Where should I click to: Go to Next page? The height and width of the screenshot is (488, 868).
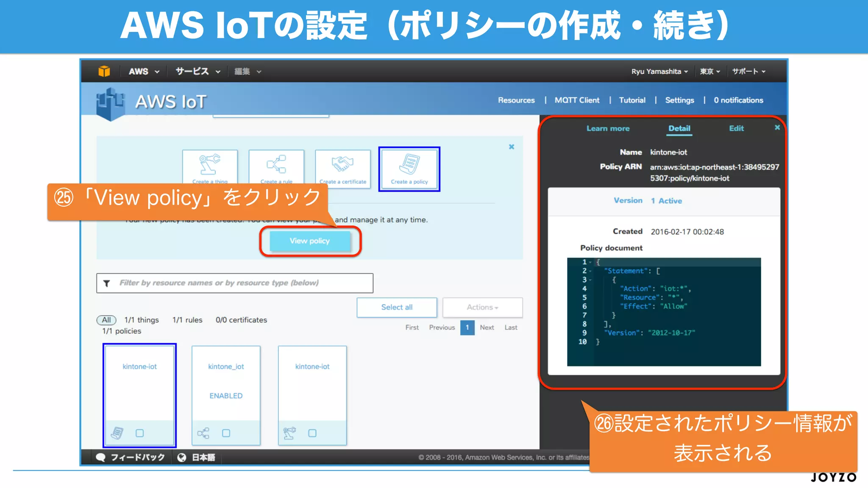[487, 327]
